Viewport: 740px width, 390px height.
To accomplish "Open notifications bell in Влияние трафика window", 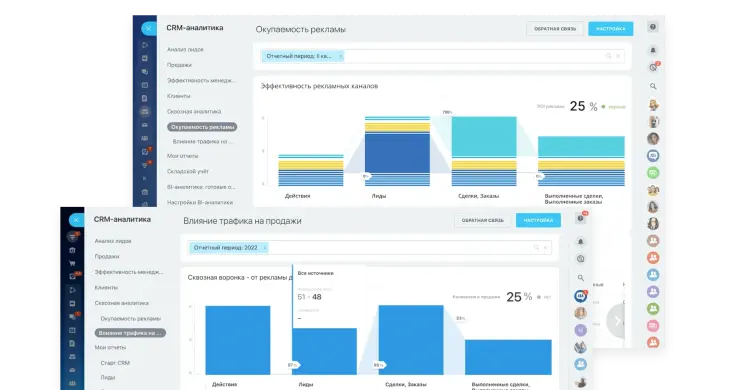I will click(x=580, y=241).
